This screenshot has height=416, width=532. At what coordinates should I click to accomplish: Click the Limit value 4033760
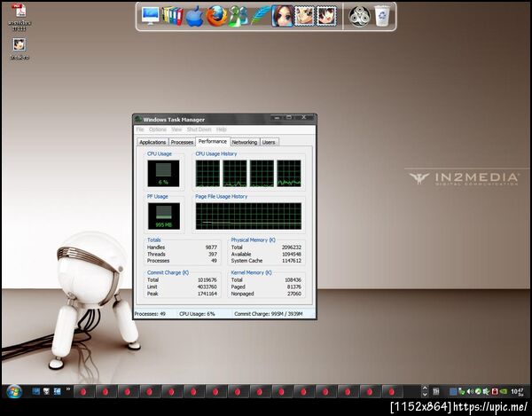click(x=207, y=286)
